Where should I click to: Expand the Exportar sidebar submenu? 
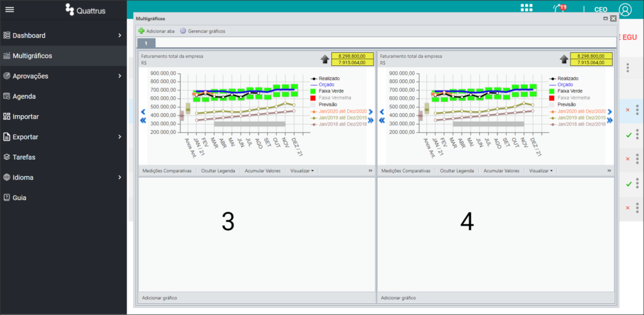(x=119, y=137)
